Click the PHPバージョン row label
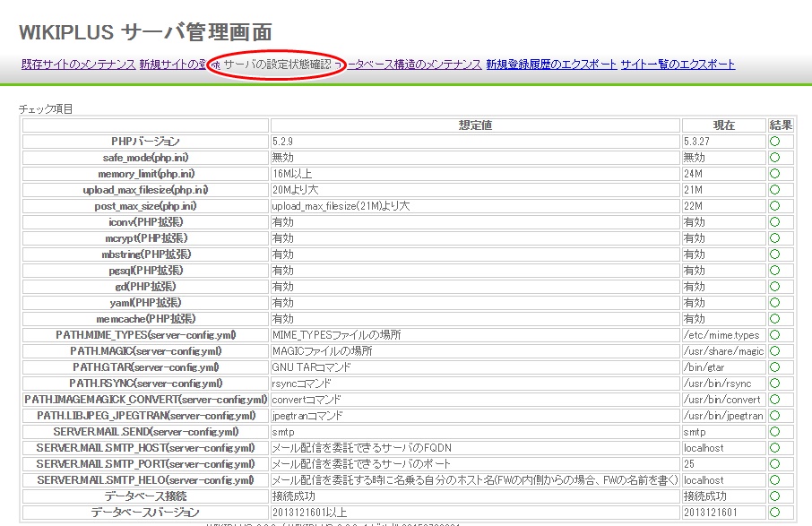Viewport: 812px width, 526px height. (145, 142)
